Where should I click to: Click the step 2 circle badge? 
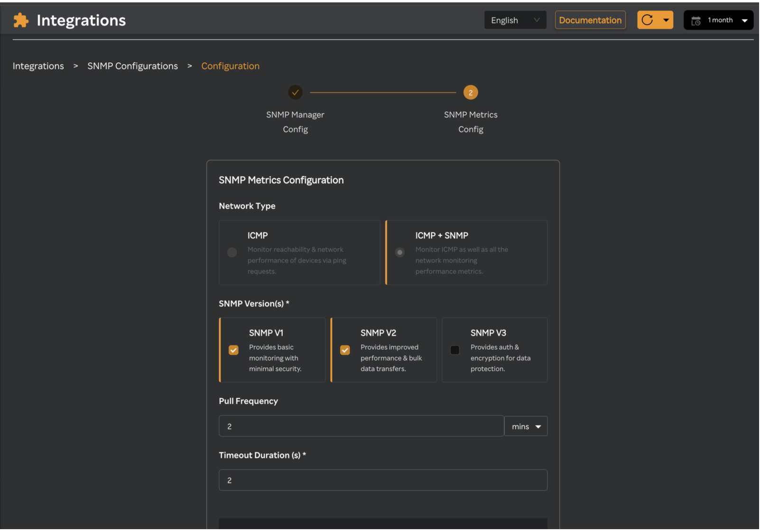[x=470, y=92]
